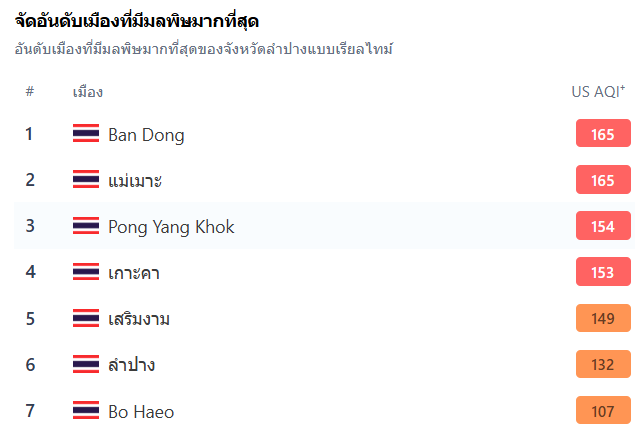Click the flag icon for Pong Yang Khok
644x443 pixels.
pos(86,226)
